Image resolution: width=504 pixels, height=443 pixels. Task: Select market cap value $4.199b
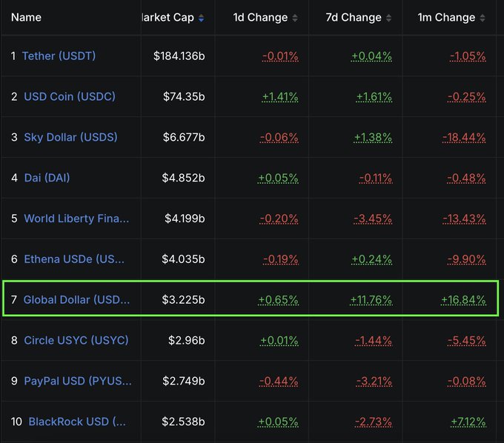coord(185,219)
